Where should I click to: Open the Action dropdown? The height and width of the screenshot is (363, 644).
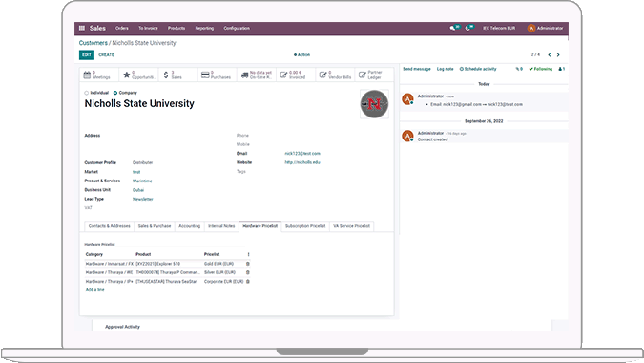click(x=301, y=54)
